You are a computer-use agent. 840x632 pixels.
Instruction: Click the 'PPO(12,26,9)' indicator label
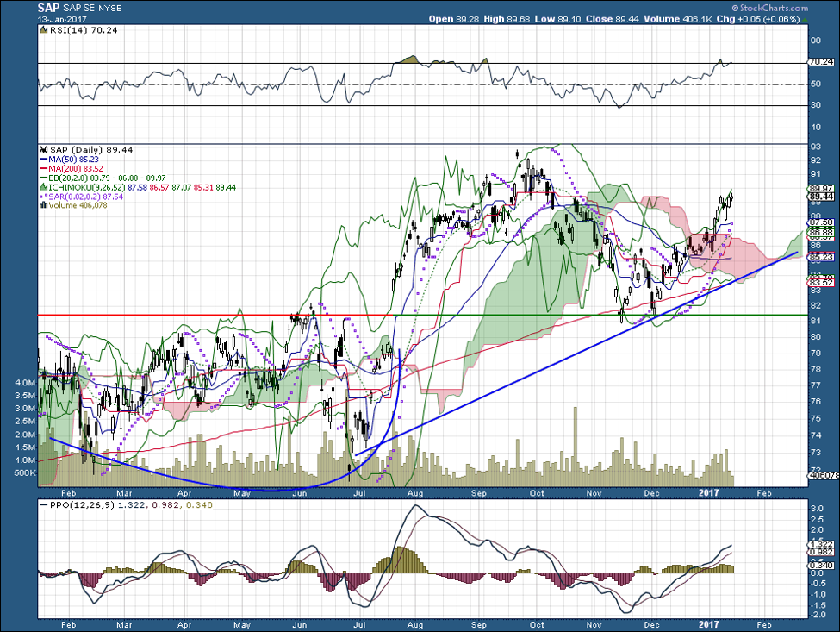[x=82, y=505]
